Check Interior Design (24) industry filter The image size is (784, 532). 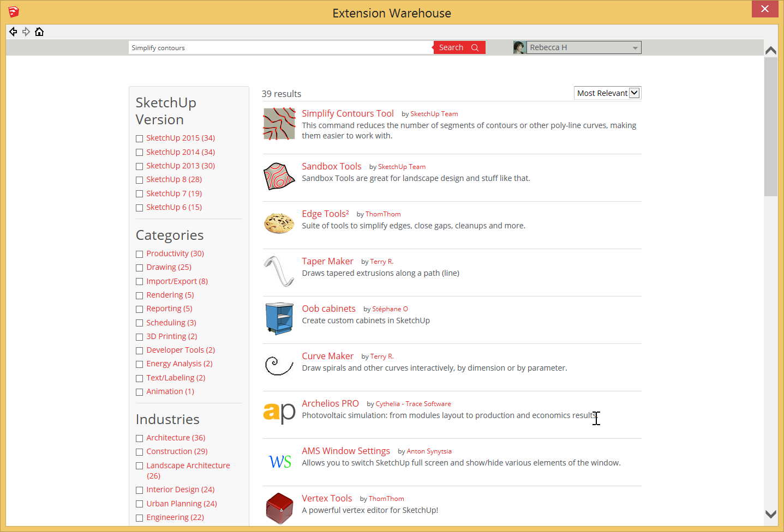pos(140,490)
